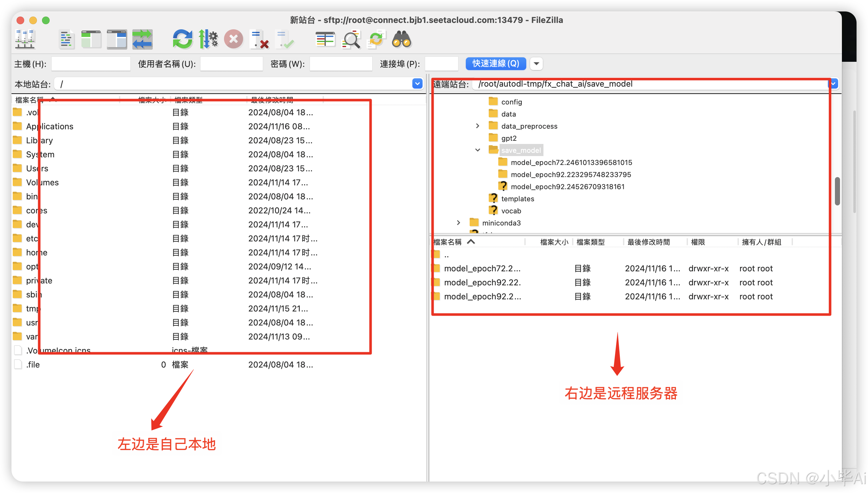Viewport: 868px width, 493px height.
Task: Open the directory comparison toolbar icon
Action: click(325, 39)
